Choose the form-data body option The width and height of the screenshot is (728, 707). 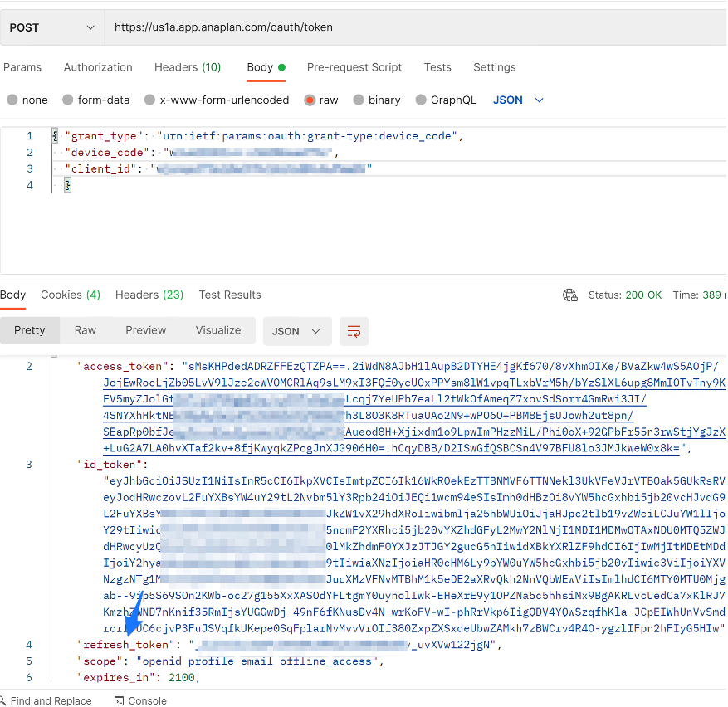click(96, 100)
